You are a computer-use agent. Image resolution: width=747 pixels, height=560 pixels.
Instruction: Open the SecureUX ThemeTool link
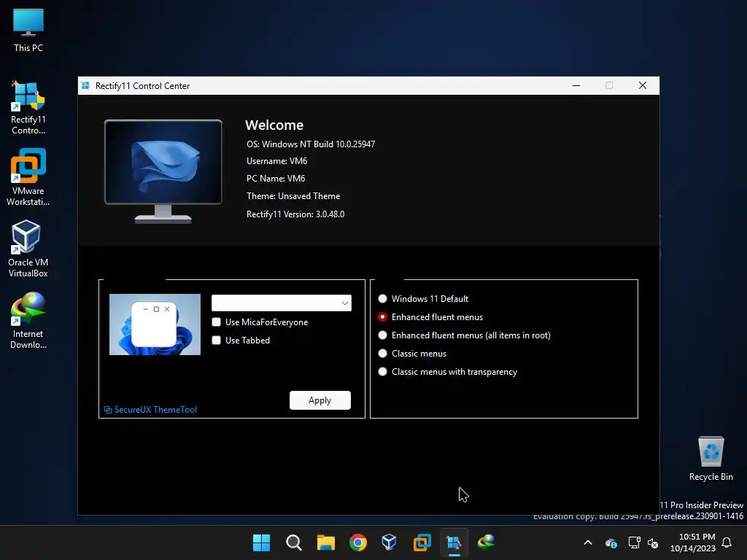(x=155, y=410)
